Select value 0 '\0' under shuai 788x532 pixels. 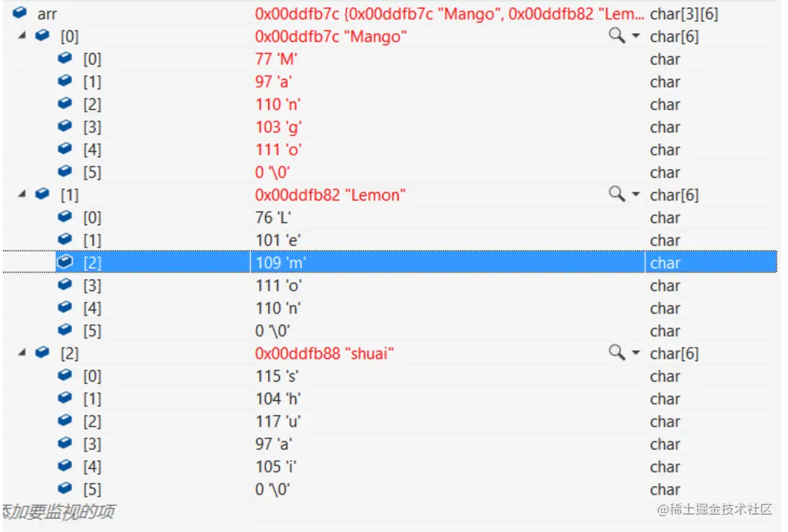pyautogui.click(x=272, y=490)
